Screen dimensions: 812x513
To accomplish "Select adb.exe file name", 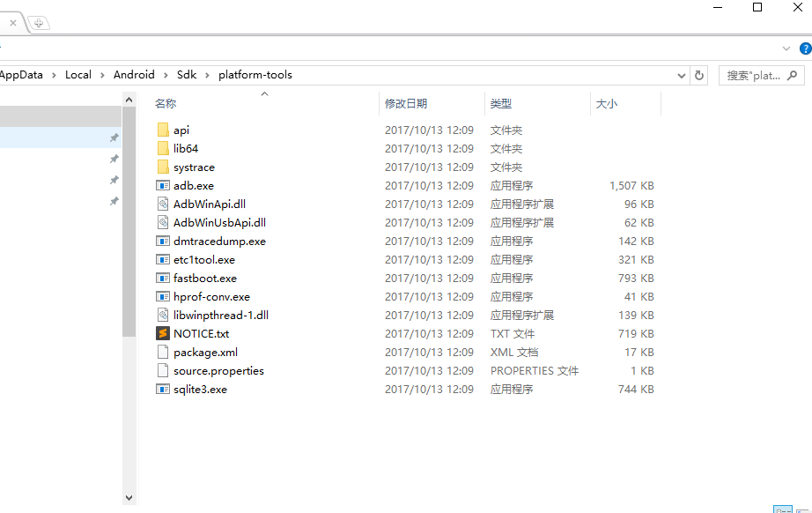I will click(x=194, y=185).
